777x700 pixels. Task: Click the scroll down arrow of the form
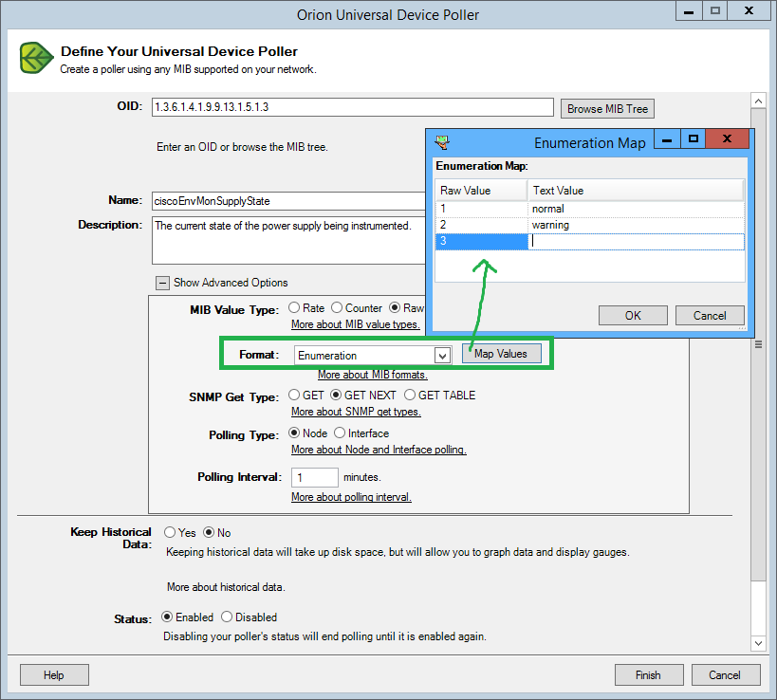(758, 643)
